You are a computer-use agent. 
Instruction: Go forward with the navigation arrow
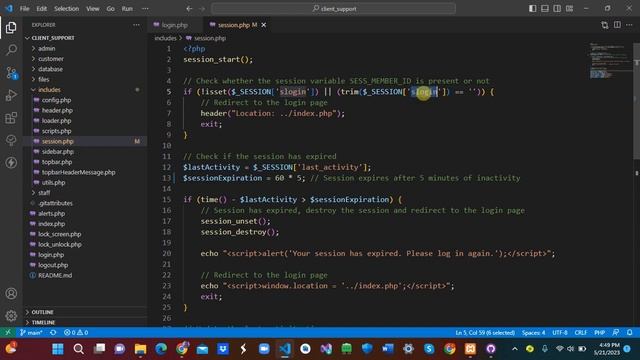click(x=202, y=9)
